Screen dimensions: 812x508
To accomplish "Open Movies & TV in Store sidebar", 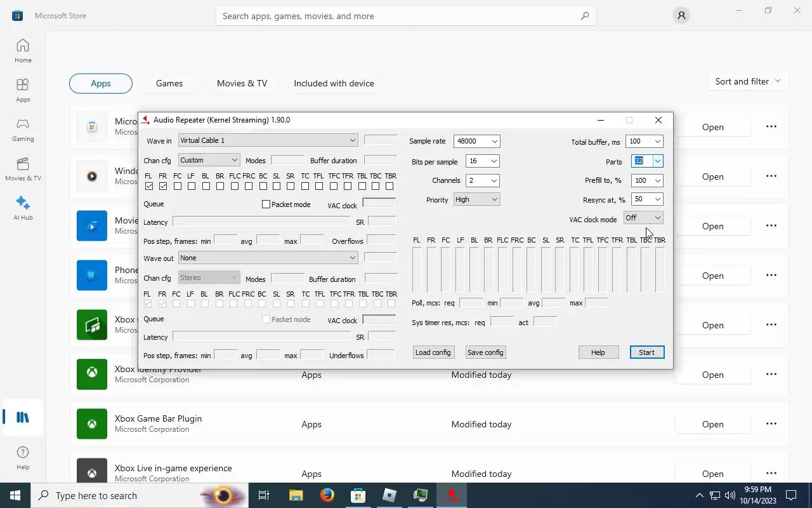I will coord(23,169).
